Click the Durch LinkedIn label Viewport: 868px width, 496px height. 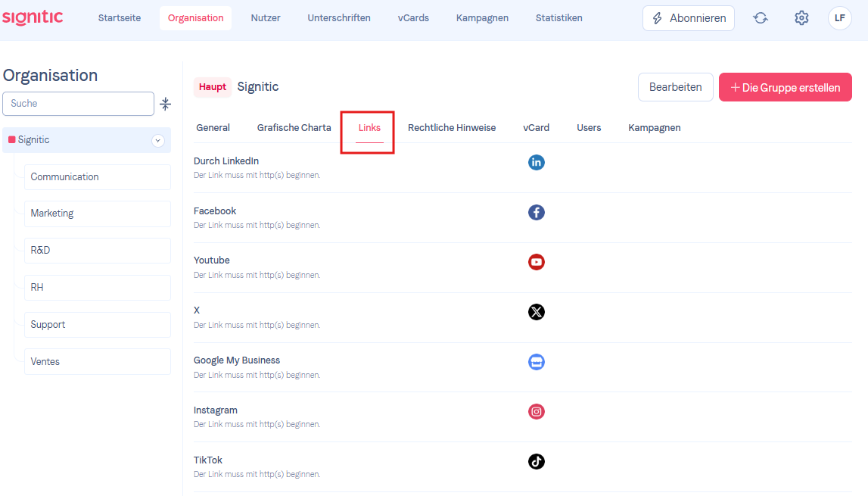[x=226, y=161]
